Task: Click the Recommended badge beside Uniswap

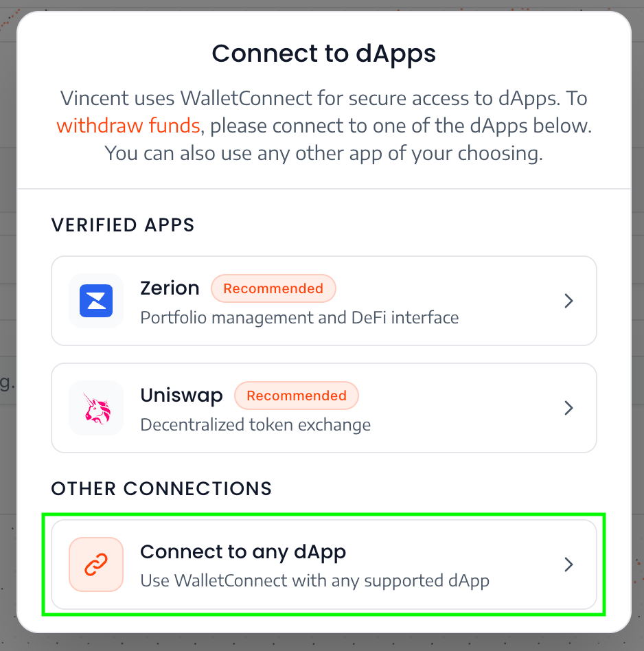Action: [297, 396]
